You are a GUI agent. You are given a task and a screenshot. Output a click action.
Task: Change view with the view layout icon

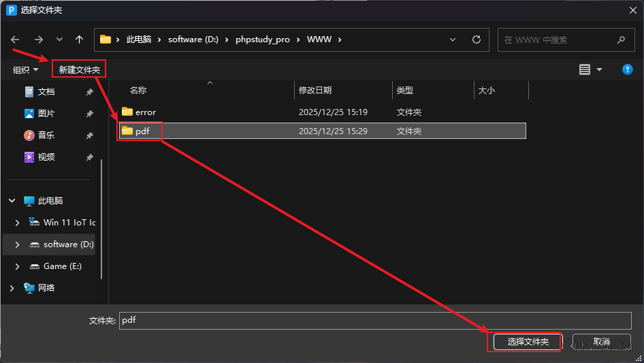[x=585, y=69]
